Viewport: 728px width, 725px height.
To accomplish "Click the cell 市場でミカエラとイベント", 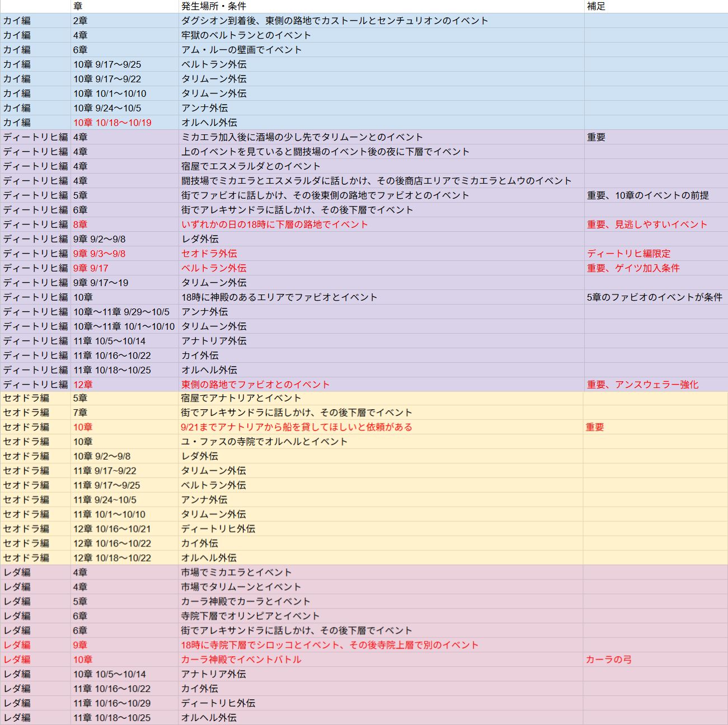I will 381,572.
